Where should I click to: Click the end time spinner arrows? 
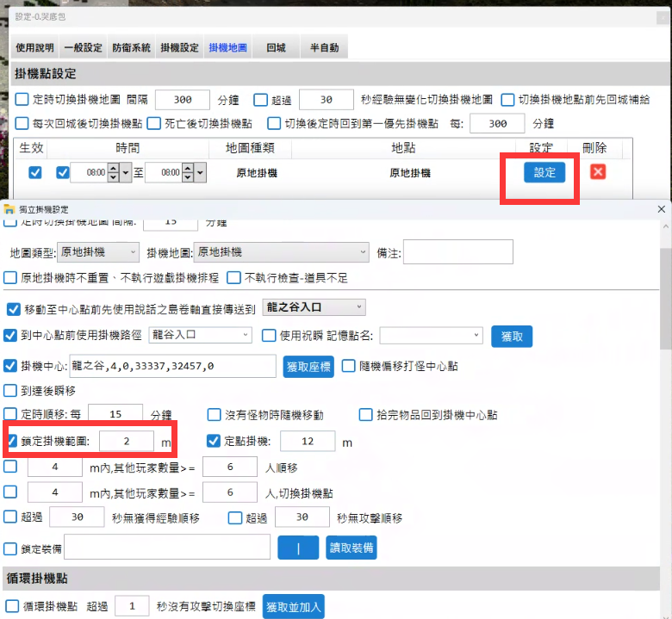click(189, 172)
